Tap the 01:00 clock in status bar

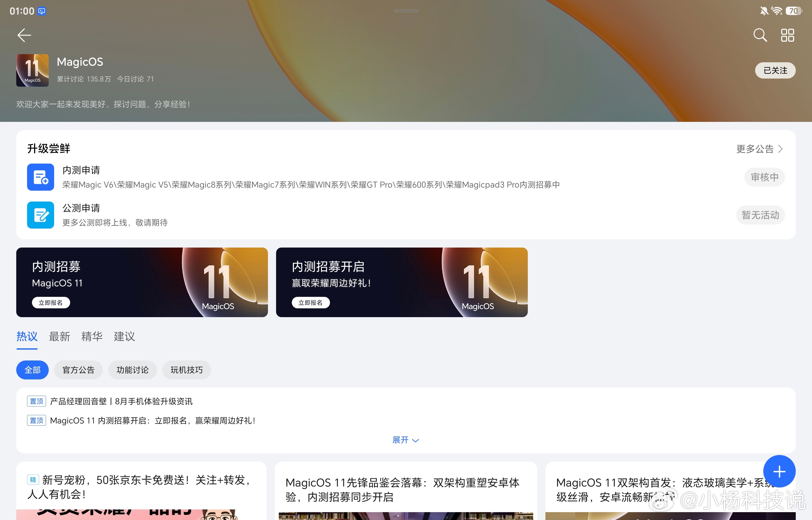[22, 11]
